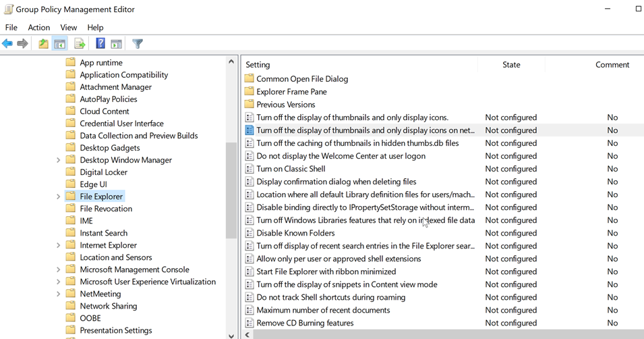This screenshot has width=644, height=339.
Task: Select the Desktop Gadgets folder
Action: tap(110, 148)
